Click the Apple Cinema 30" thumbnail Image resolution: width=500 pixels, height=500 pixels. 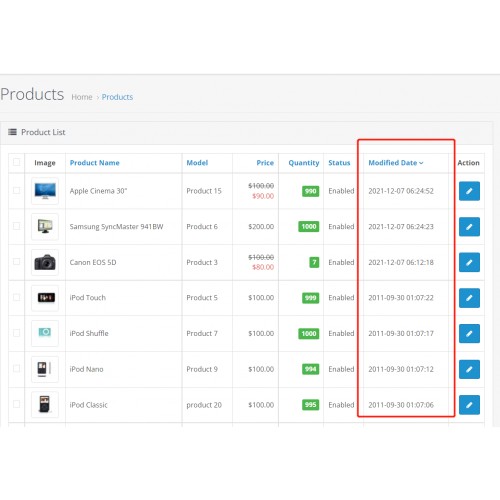point(45,191)
